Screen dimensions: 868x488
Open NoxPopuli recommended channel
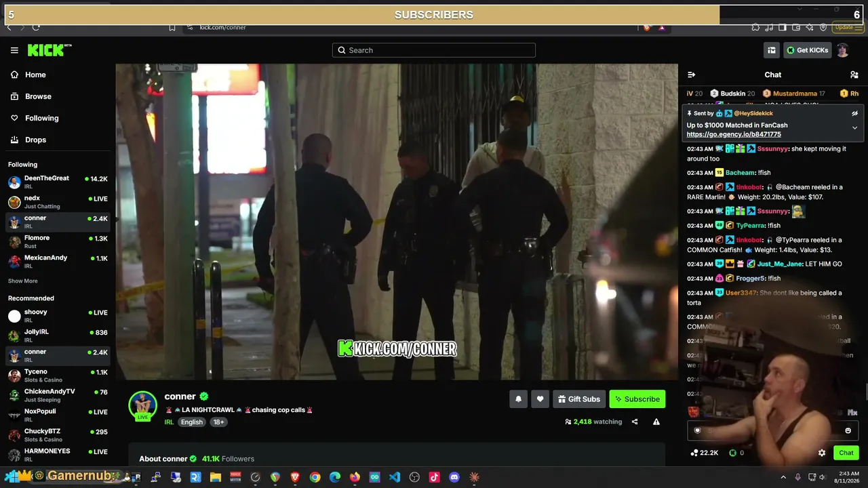tap(58, 415)
